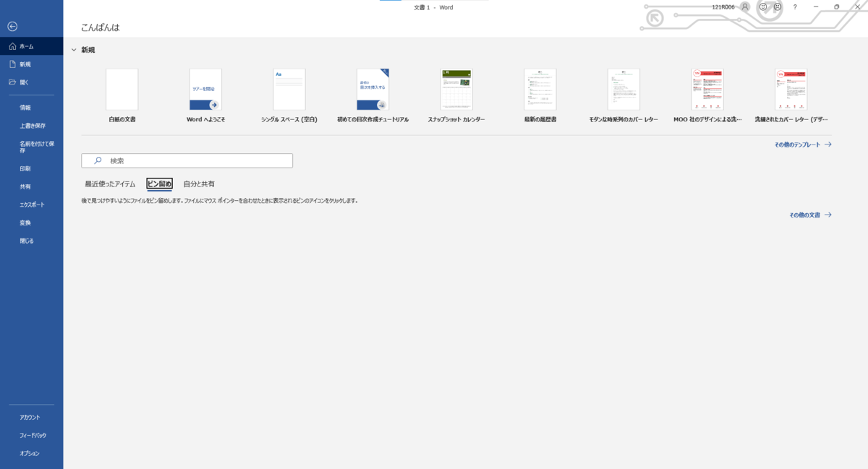Choose 最新の履歴書 template

pos(540,95)
